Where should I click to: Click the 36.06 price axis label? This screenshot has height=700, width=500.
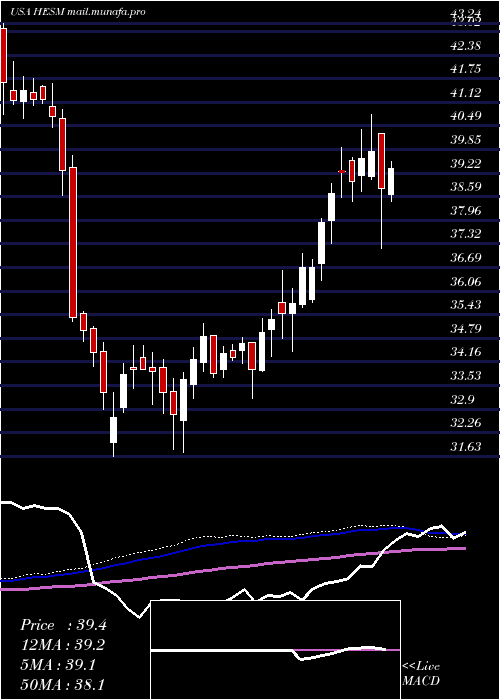pos(465,281)
